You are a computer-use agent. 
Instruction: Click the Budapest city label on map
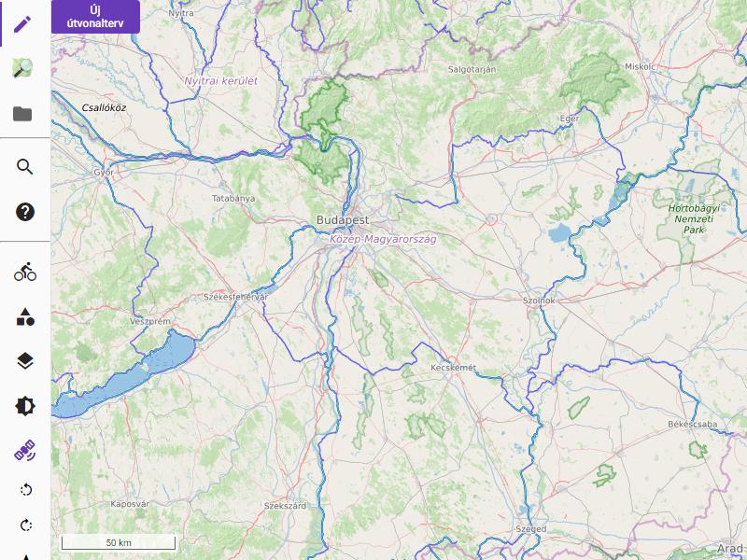(x=343, y=220)
